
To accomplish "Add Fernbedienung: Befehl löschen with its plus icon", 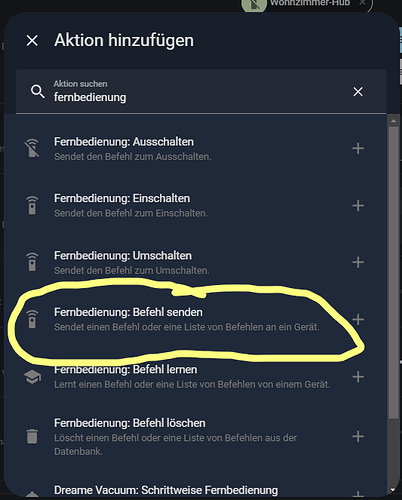I will click(x=358, y=436).
